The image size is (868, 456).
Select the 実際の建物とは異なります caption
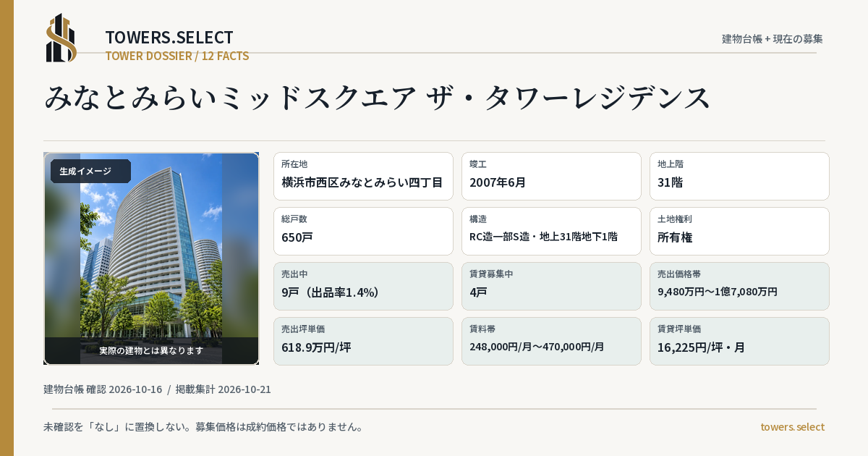point(151,350)
